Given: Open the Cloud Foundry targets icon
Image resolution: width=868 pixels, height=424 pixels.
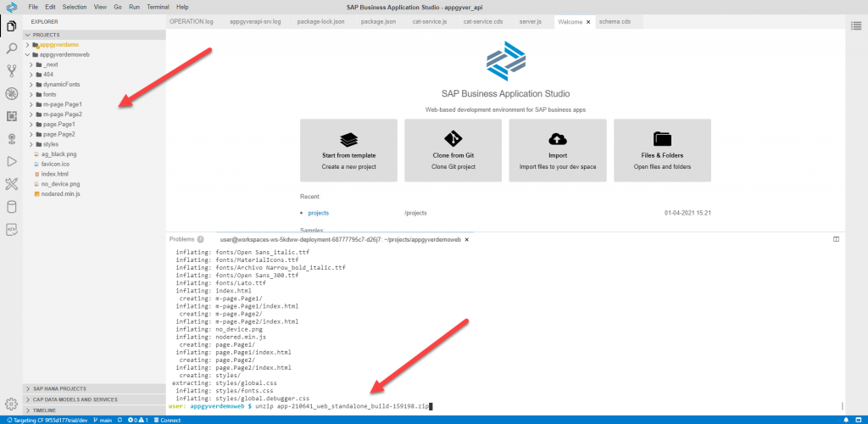Looking at the screenshot, I should (x=11, y=139).
